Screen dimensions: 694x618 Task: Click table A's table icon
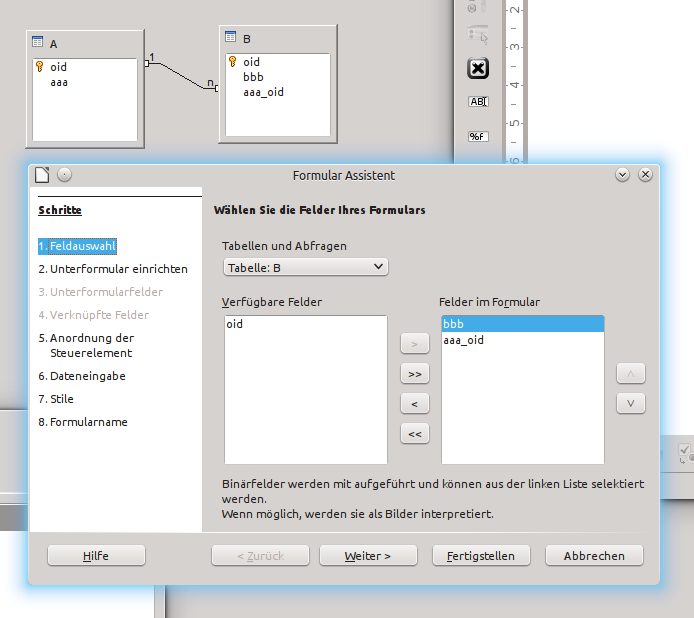[x=38, y=42]
